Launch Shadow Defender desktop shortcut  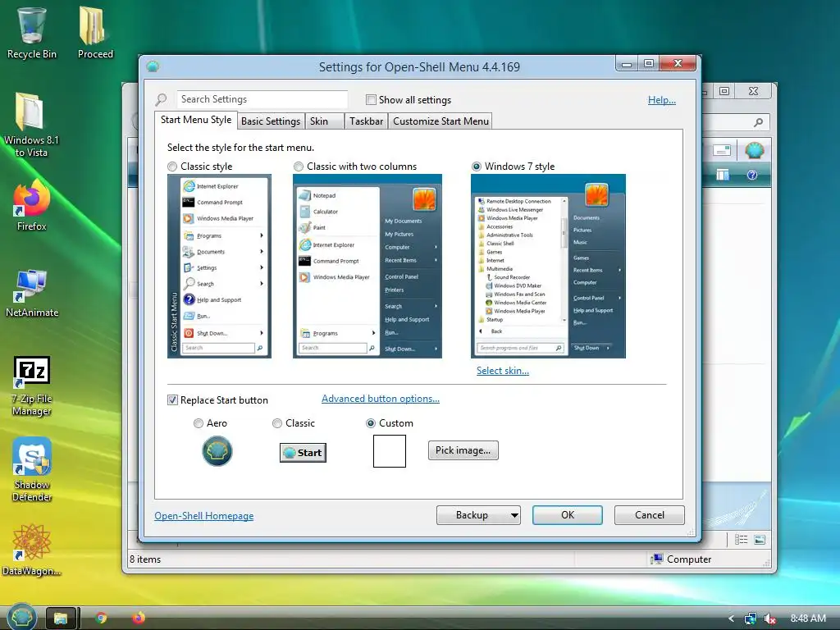pos(32,469)
